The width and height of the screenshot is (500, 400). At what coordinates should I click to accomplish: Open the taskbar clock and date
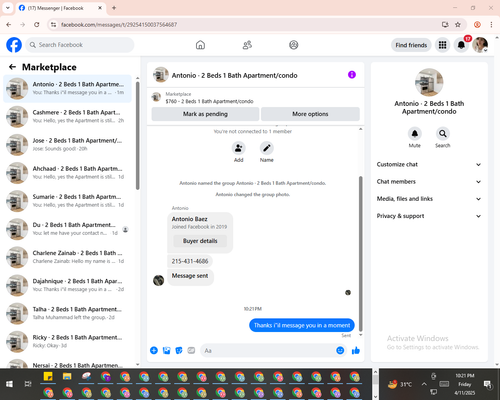(x=465, y=384)
